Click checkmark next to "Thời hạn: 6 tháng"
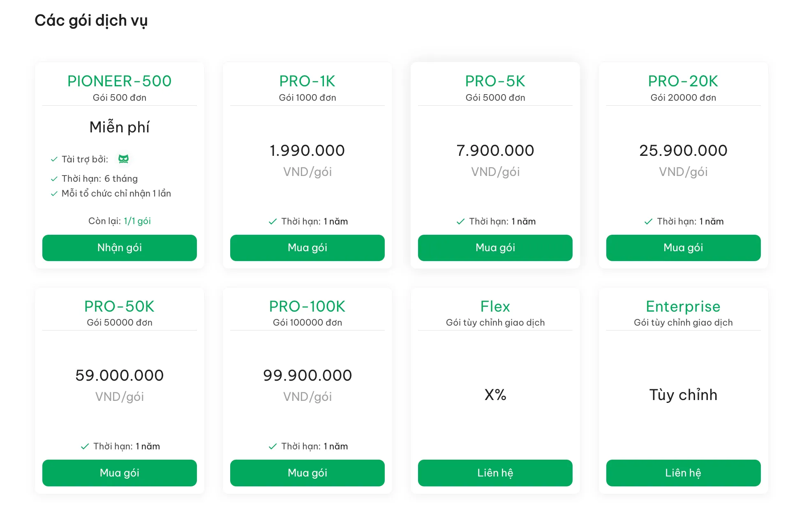 (x=54, y=179)
